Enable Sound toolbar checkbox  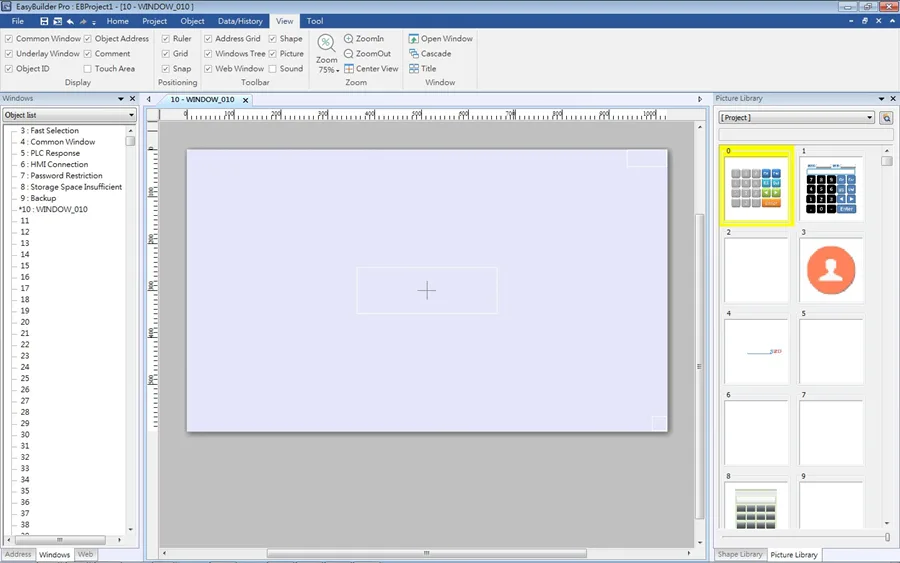point(273,68)
